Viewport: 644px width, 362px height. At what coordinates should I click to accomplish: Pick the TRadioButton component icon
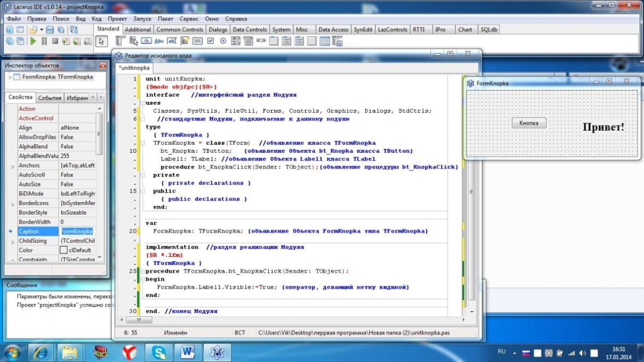point(223,41)
